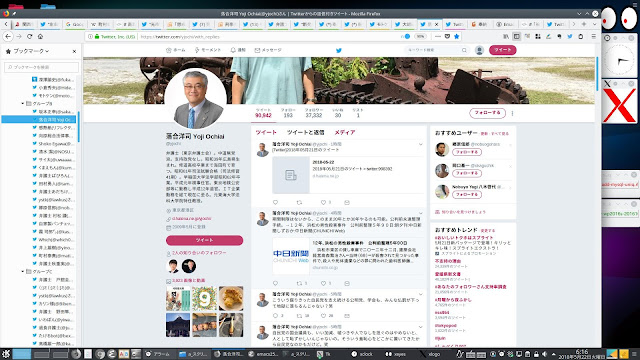Reload the current Twitter page
The width and height of the screenshot is (640, 360).
point(29,36)
